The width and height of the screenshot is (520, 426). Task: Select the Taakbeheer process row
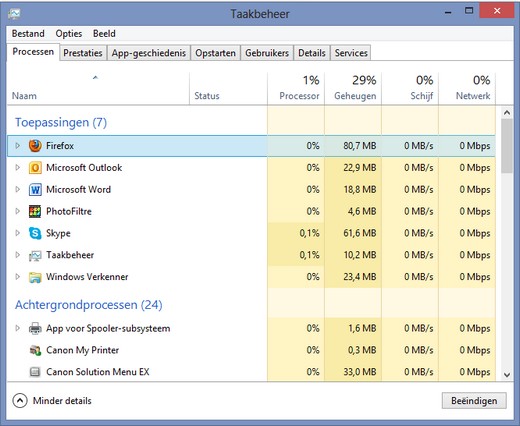[x=251, y=255]
